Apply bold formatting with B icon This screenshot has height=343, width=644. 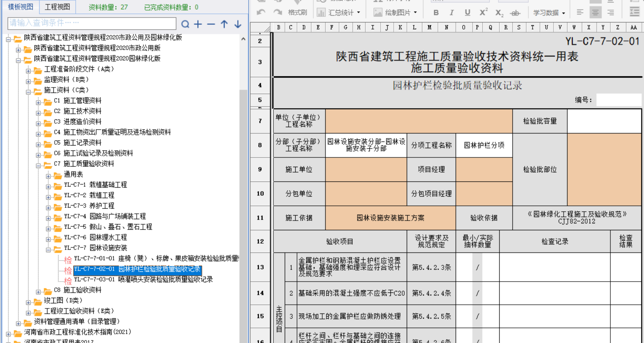[x=436, y=13]
